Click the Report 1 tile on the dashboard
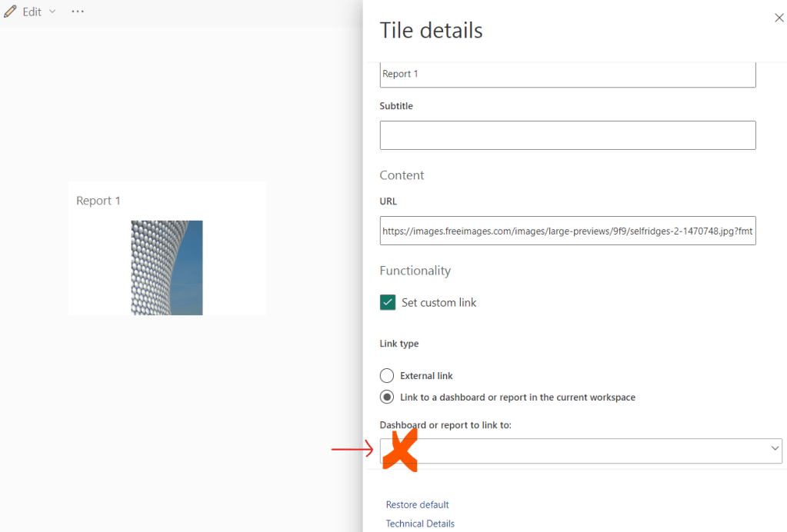Image resolution: width=787 pixels, height=532 pixels. [167, 248]
